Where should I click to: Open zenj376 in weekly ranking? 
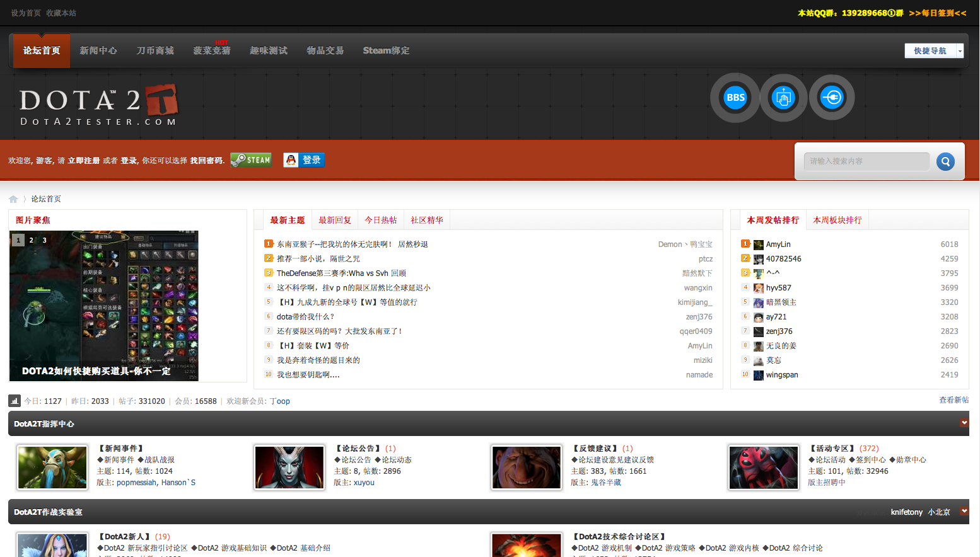(779, 331)
